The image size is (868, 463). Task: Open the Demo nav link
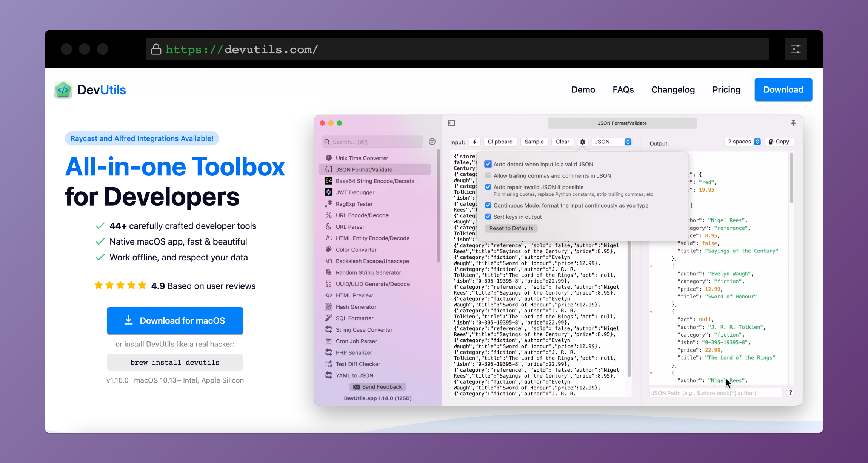tap(583, 90)
